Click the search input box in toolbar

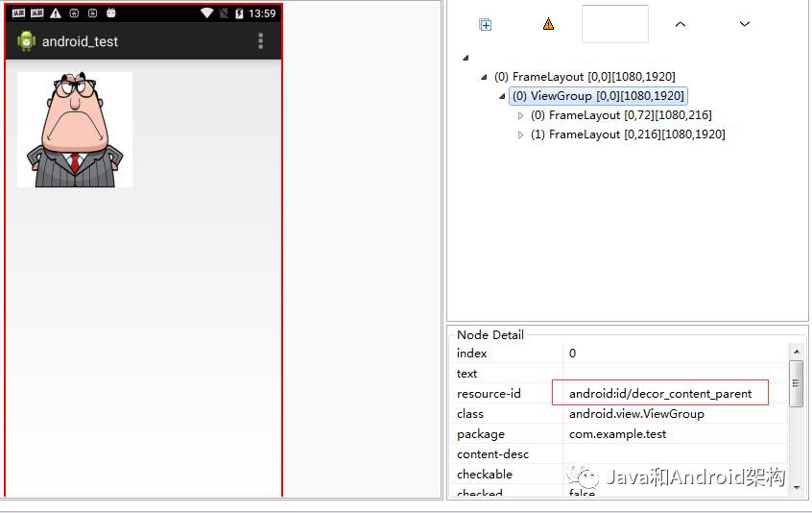tap(615, 24)
